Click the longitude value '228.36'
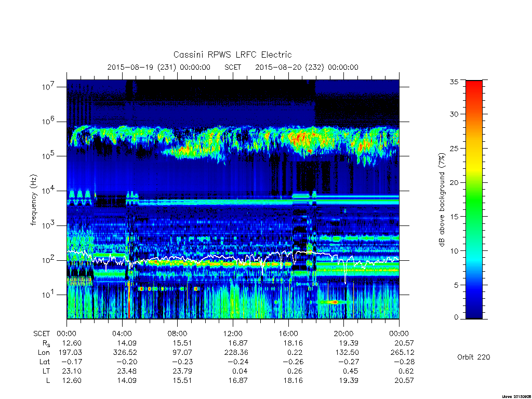Image resolution: width=532 pixels, height=399 pixels. (236, 353)
